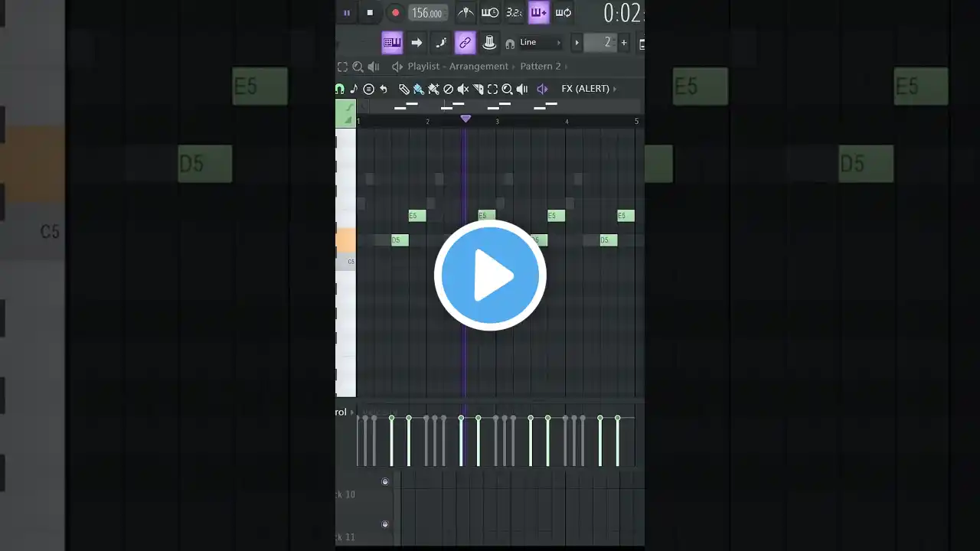This screenshot has width=980, height=551.
Task: Click the Playlist breadcrumb label
Action: (x=423, y=67)
